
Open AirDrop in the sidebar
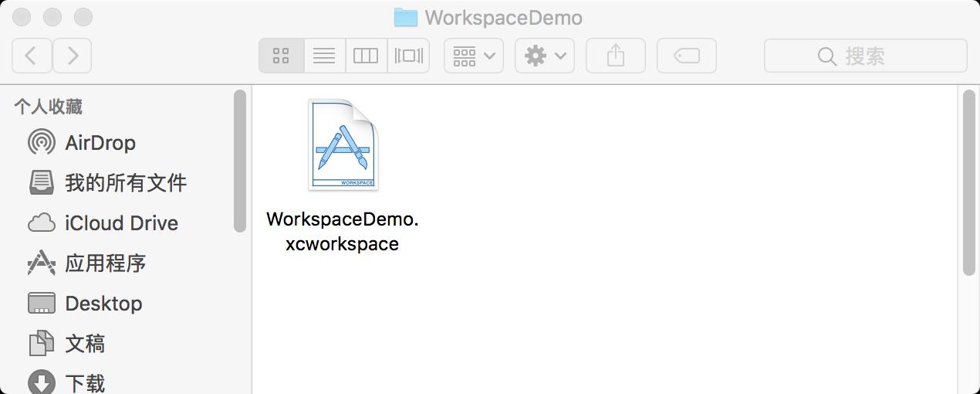point(82,143)
